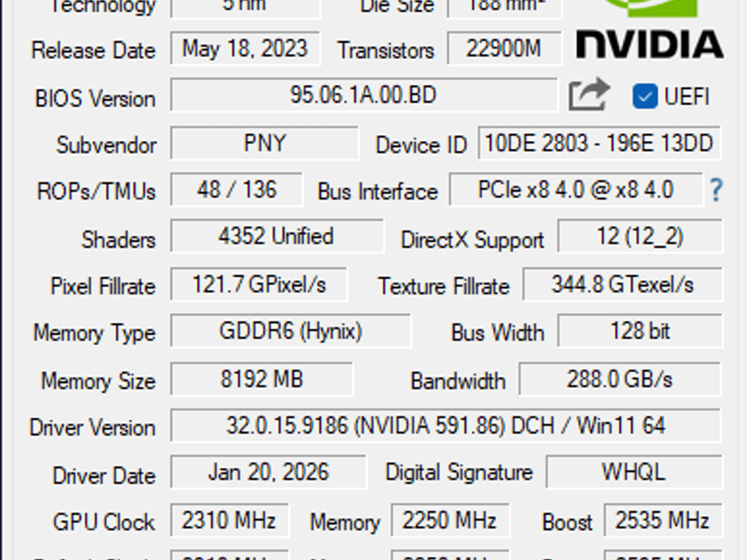
Task: Click the Bandwidth value 288.0 GB/s
Action: pyautogui.click(x=620, y=379)
